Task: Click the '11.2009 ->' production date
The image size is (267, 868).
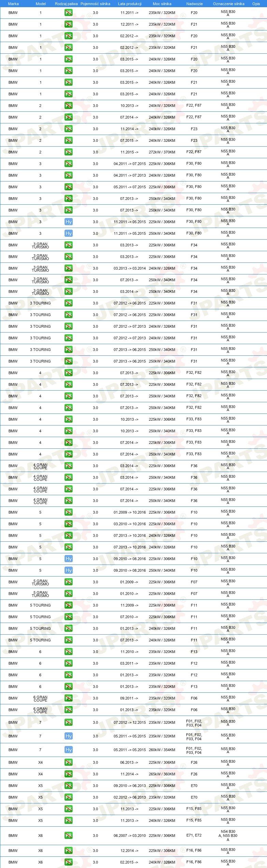Action: 129,605
